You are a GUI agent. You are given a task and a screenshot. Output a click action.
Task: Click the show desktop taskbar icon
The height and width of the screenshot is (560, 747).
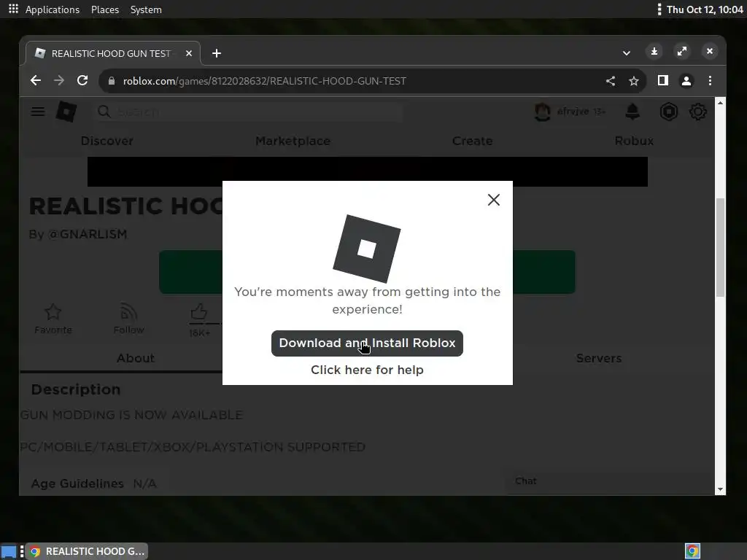coord(9,551)
